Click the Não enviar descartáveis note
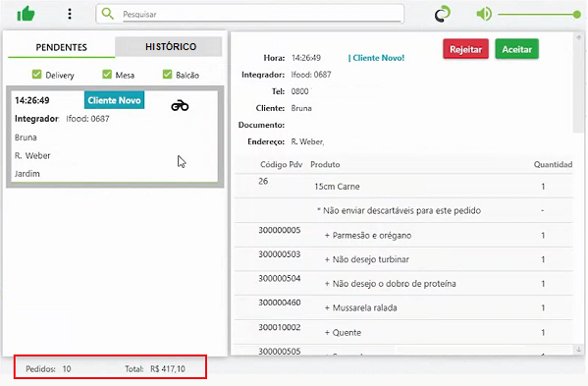588x386 pixels. 399,210
